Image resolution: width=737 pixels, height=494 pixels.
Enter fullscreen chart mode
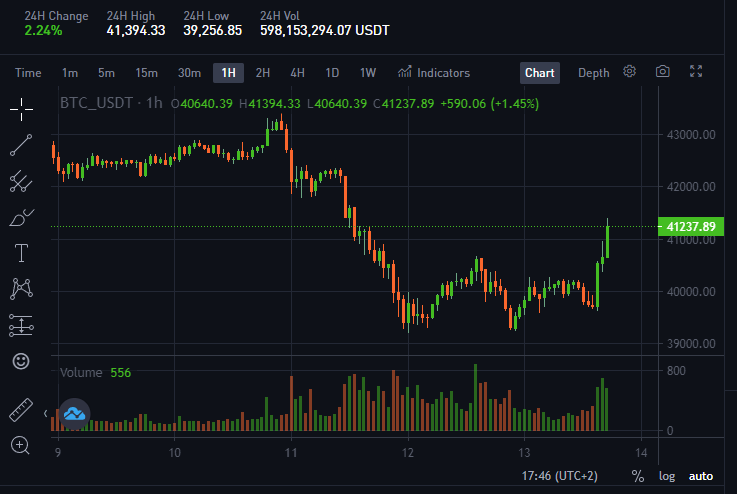tap(696, 71)
